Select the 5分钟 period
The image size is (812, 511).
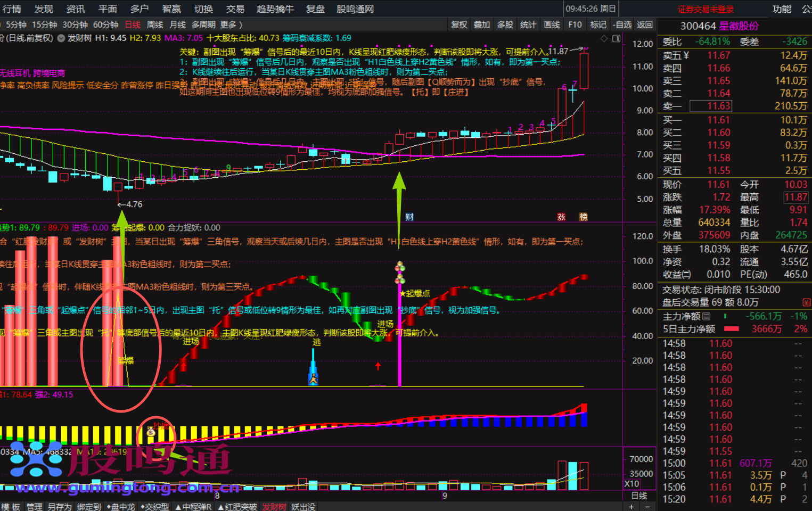click(16, 24)
